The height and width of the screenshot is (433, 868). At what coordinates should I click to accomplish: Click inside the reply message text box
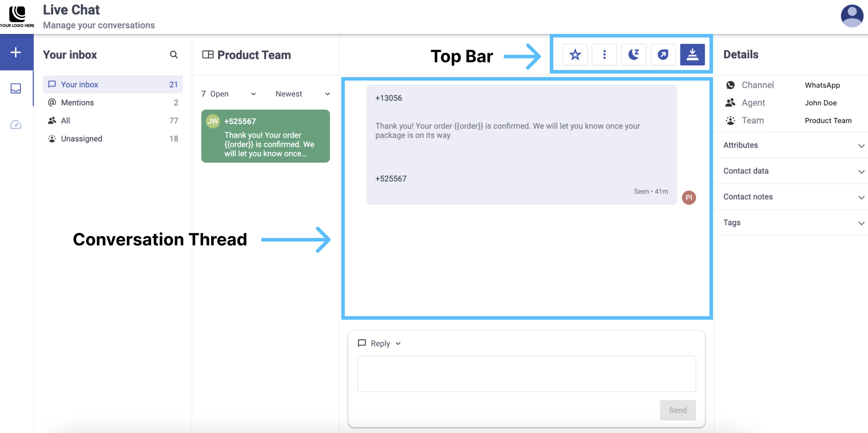526,374
